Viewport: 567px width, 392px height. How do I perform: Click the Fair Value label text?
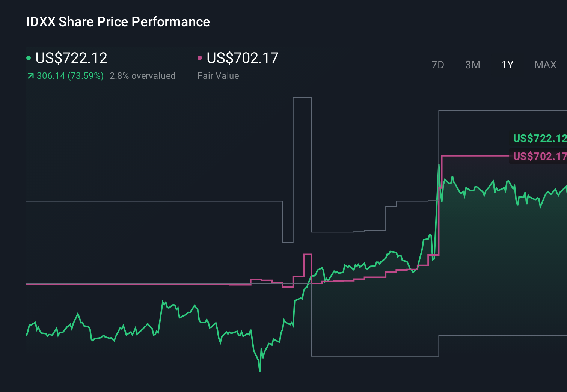[x=218, y=76]
